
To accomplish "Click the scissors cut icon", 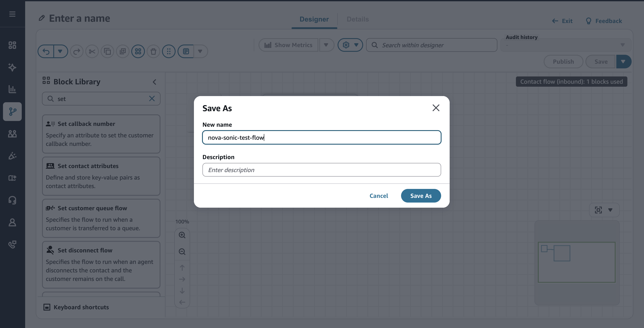I will coord(92,52).
